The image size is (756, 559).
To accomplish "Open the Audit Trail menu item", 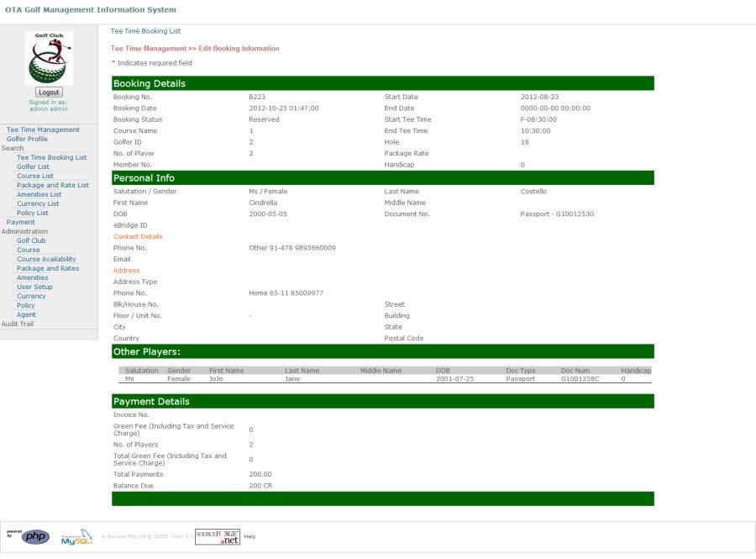I will point(17,323).
